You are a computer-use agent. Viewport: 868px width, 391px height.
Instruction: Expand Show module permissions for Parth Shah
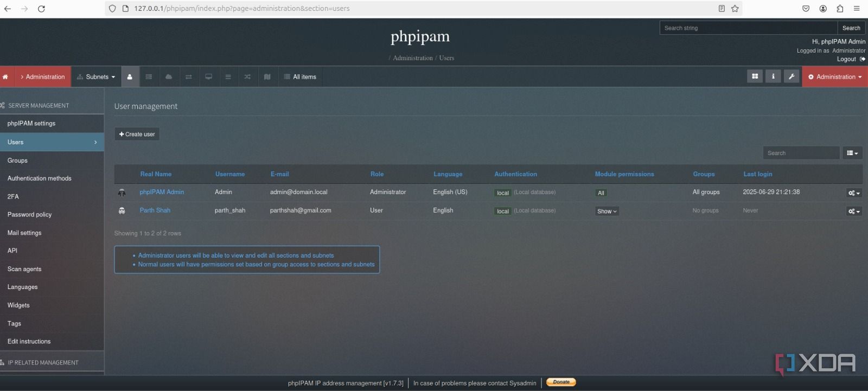[x=607, y=211]
